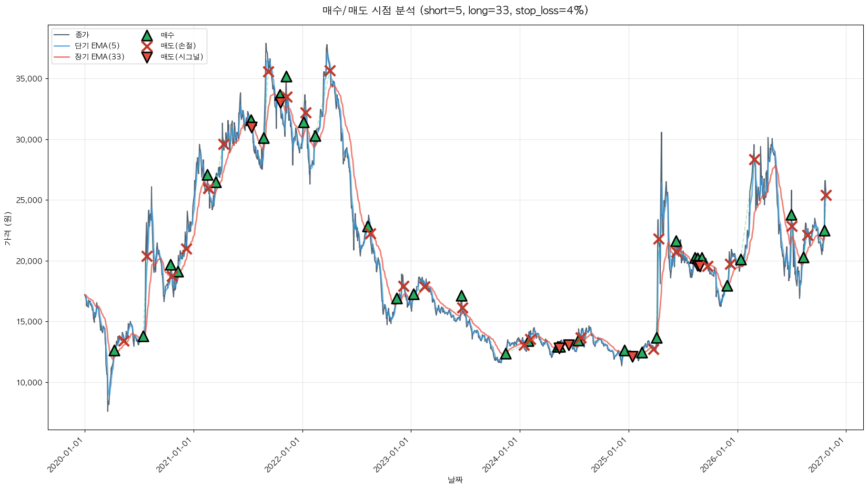This screenshot has height=489, width=868.
Task: Click the x-axis label 날짜
Action: tap(456, 480)
